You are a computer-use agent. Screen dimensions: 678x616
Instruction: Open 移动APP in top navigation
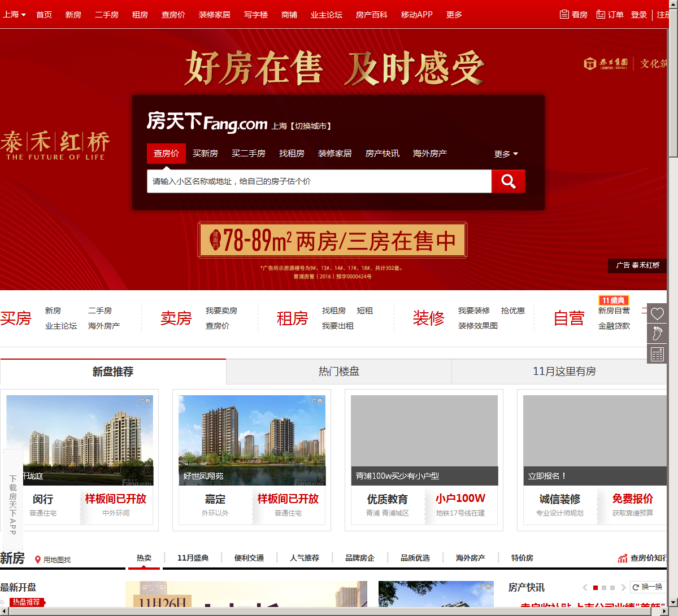[x=417, y=15]
